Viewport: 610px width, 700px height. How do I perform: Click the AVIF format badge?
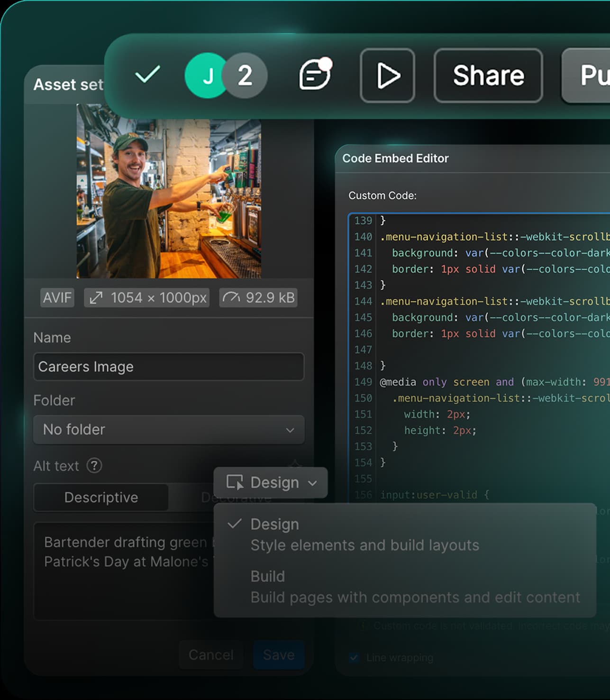pyautogui.click(x=56, y=297)
